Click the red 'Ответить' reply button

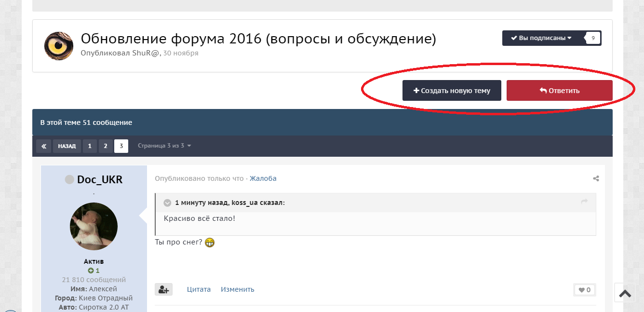click(x=560, y=91)
